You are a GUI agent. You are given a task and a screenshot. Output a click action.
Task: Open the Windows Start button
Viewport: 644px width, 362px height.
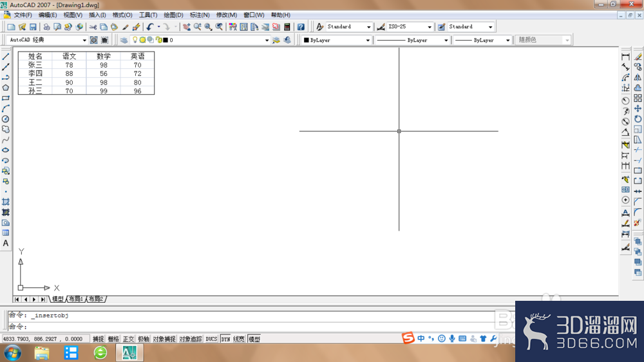12,352
